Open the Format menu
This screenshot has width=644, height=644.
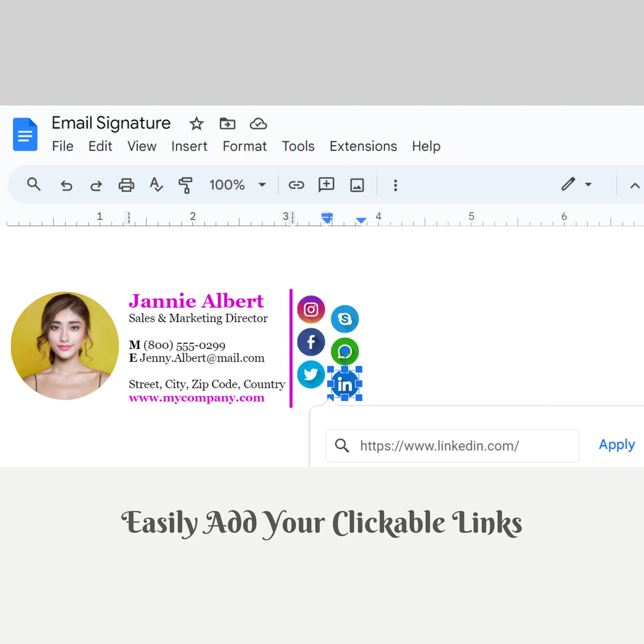coord(244,146)
